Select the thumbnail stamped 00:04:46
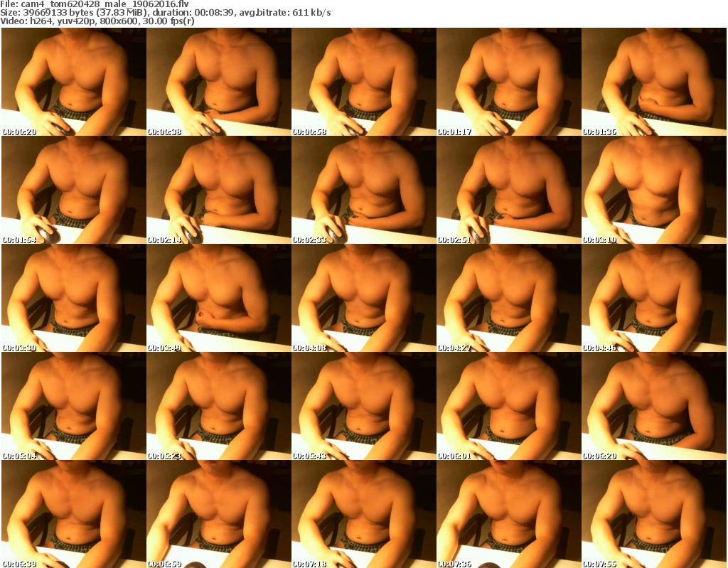 (x=654, y=298)
